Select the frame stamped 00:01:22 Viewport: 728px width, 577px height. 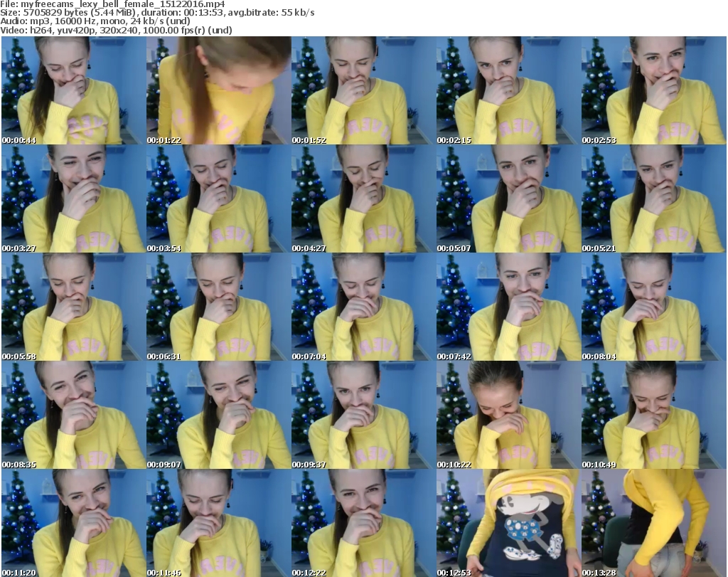tap(219, 90)
